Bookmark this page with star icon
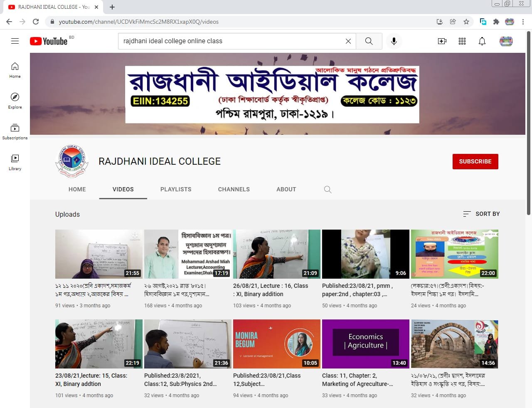This screenshot has height=408, width=532. [x=466, y=22]
